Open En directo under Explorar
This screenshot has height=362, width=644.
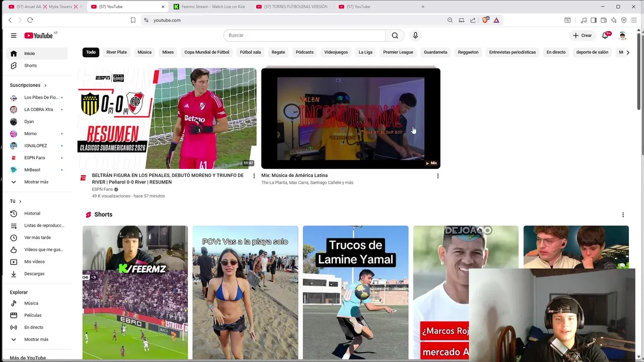point(38,327)
